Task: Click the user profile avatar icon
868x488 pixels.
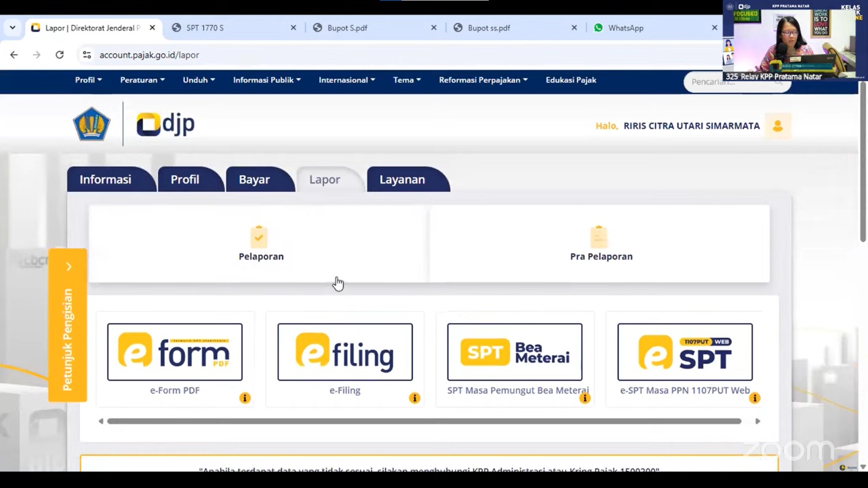Action: coord(777,126)
